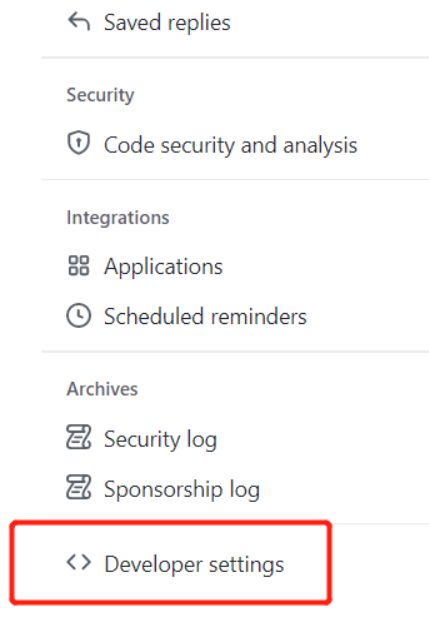Click the Saved replies arrow icon
Screen dimensions: 429x620
(x=79, y=21)
